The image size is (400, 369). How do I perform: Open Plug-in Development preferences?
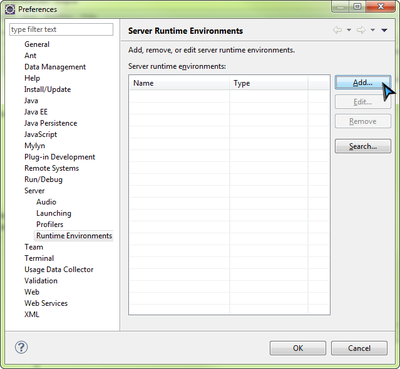click(x=60, y=157)
